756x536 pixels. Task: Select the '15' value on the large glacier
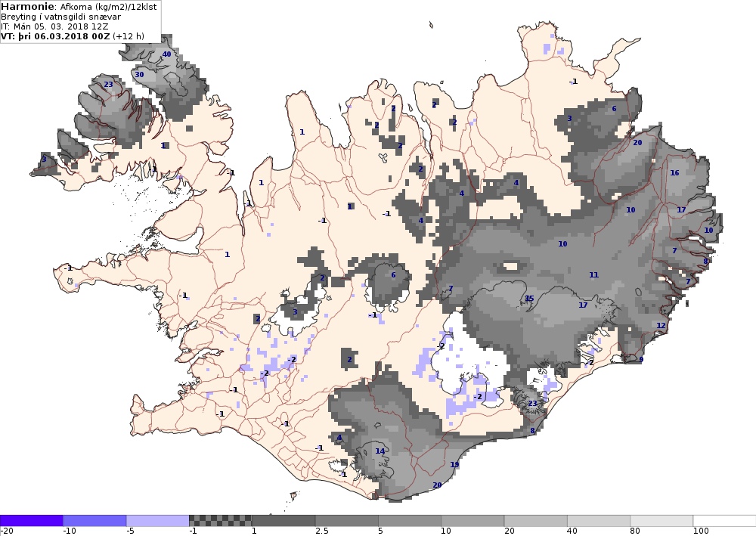(529, 299)
